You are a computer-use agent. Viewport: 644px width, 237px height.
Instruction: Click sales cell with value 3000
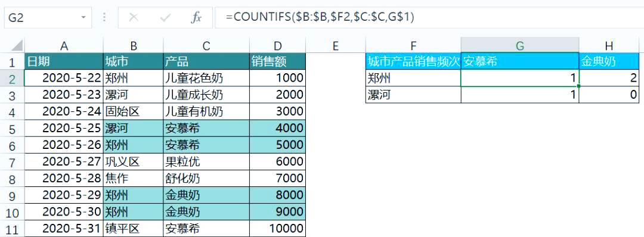pos(278,111)
